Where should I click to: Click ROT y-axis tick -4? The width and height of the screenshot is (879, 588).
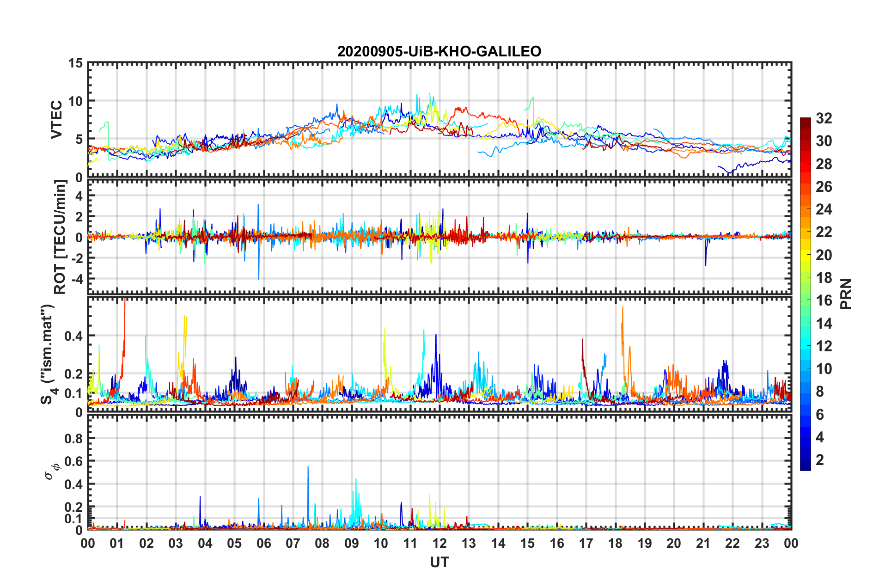[x=78, y=279]
